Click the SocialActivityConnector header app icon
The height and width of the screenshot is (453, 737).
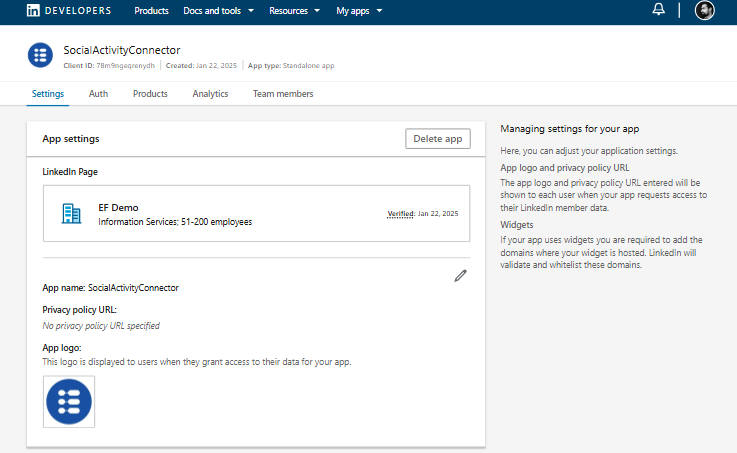[x=40, y=56]
